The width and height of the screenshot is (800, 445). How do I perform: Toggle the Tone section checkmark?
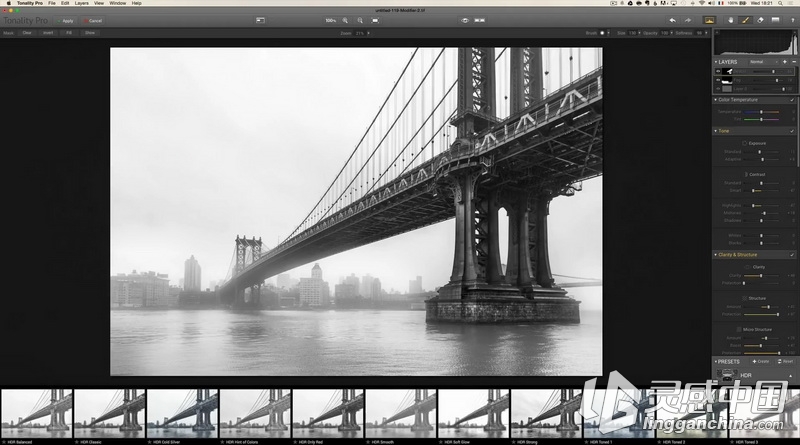(x=792, y=131)
